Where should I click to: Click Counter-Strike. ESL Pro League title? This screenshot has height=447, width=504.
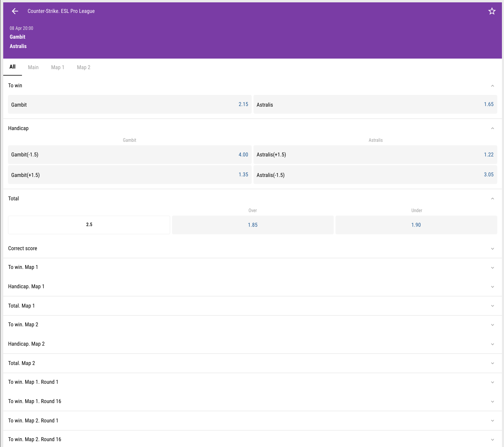[61, 11]
